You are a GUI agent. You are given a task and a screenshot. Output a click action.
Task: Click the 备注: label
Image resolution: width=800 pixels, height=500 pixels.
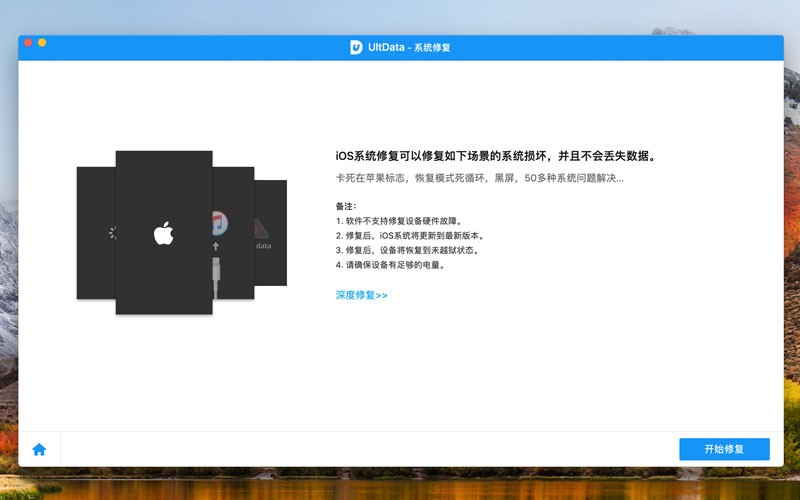[346, 206]
